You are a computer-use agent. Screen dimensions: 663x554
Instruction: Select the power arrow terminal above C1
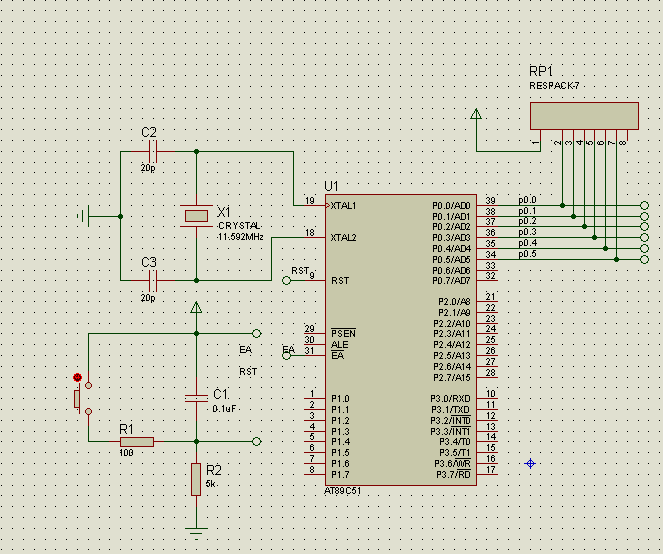196,308
